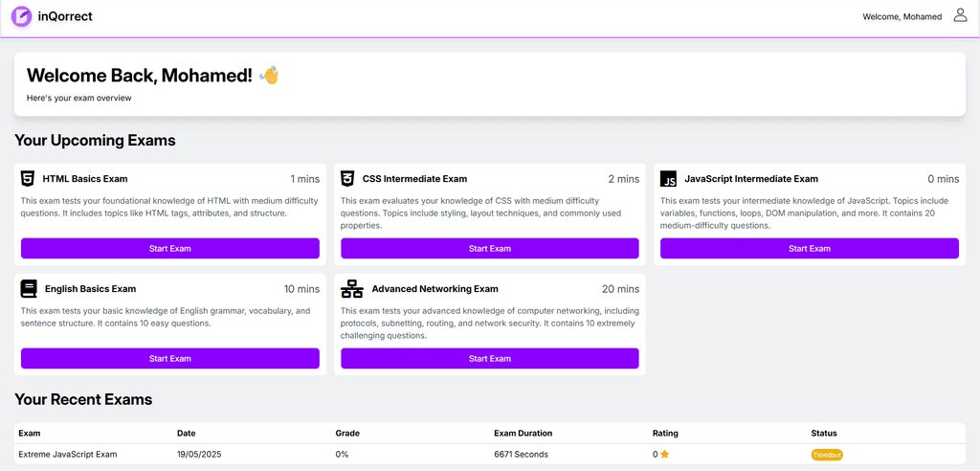Click the 'Status' column header
Viewport: 980px width, 471px height.
(824, 433)
